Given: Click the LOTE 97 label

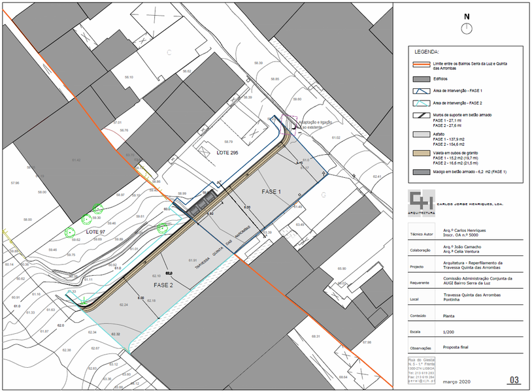Looking at the screenshot, I should (x=95, y=232).
